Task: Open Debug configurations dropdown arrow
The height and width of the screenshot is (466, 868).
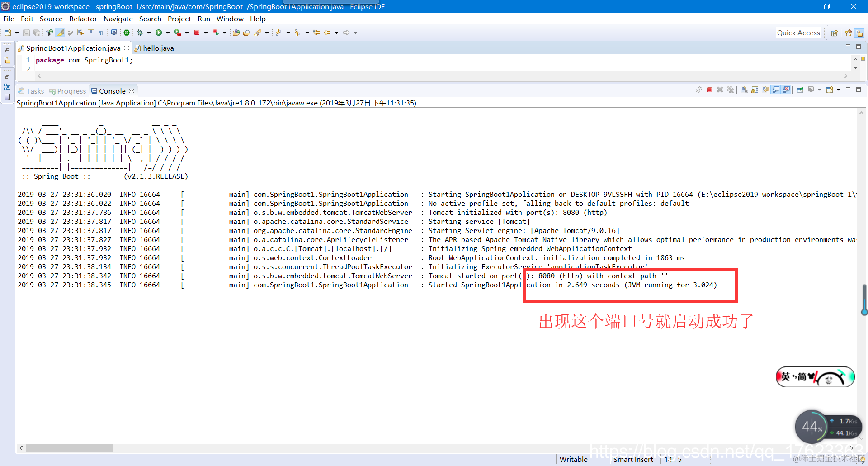Action: pyautogui.click(x=149, y=33)
